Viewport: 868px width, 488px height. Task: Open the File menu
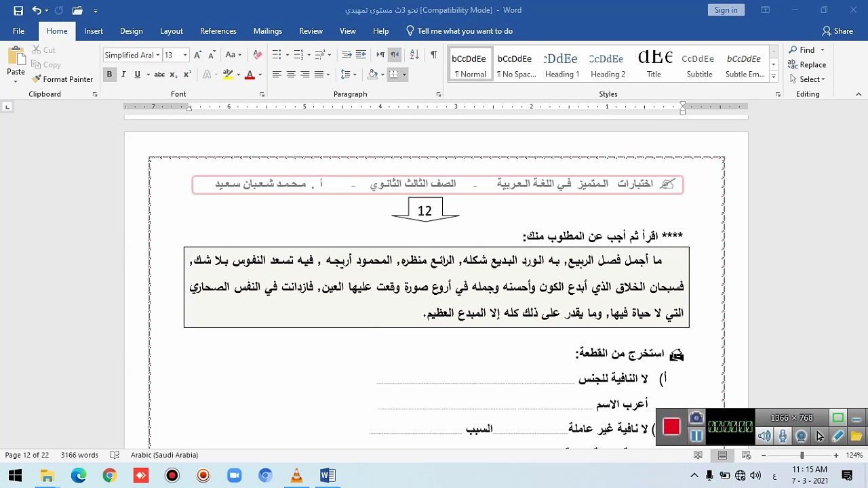click(18, 31)
